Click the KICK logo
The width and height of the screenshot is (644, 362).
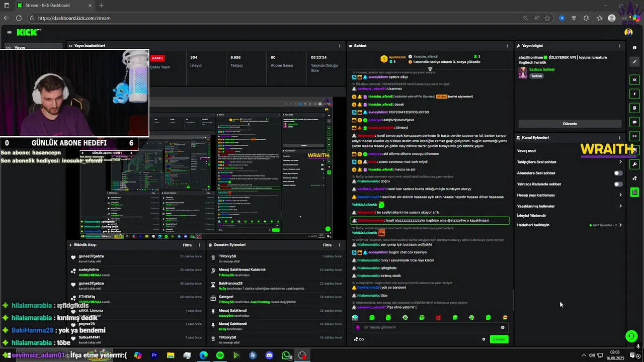pos(29,32)
